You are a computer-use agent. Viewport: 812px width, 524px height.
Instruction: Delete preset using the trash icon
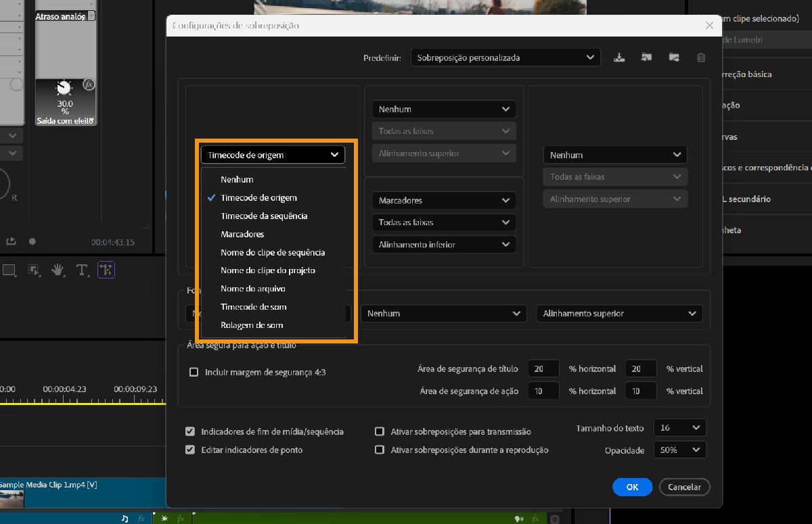[701, 58]
